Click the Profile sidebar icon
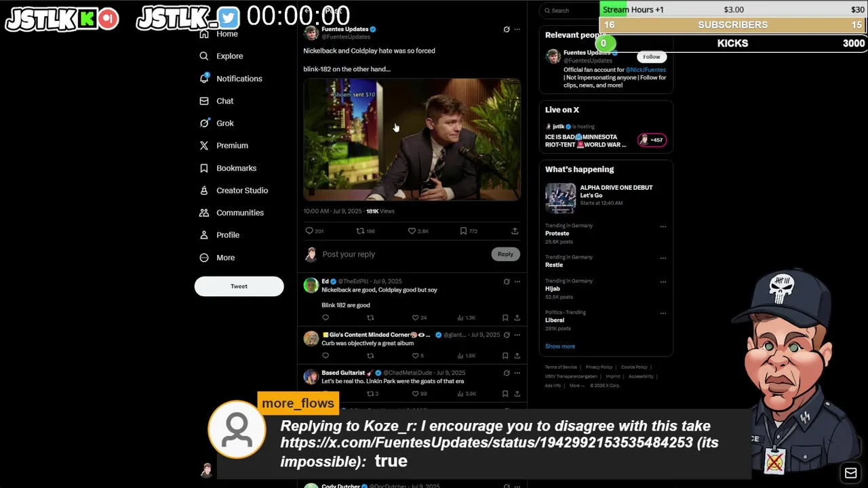The height and width of the screenshot is (488, 868). pyautogui.click(x=204, y=235)
